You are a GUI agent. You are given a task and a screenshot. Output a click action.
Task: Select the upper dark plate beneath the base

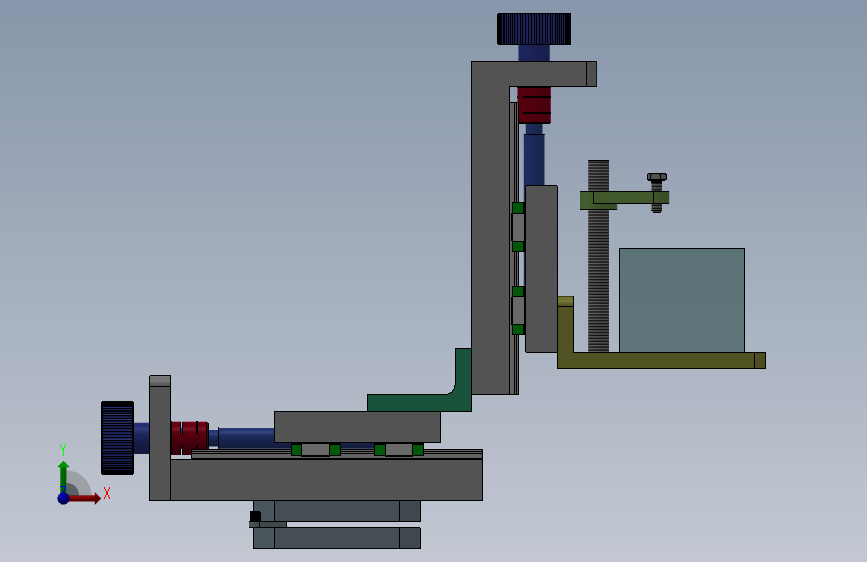click(x=337, y=511)
